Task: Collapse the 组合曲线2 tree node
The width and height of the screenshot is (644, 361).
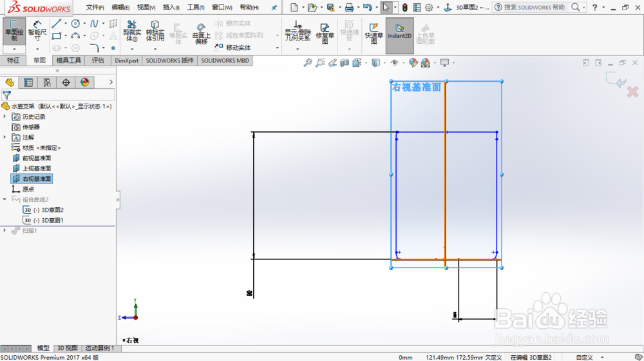Action: click(x=5, y=199)
